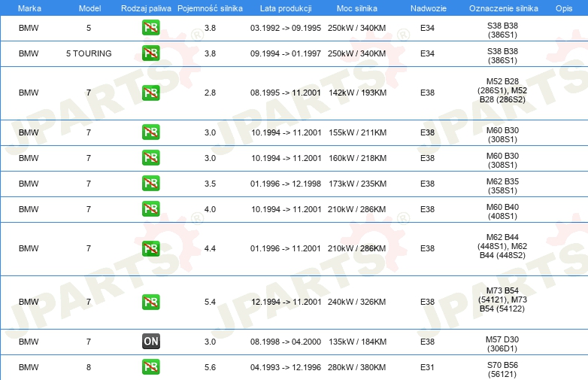The width and height of the screenshot is (588, 380).
Task: Click model 8 cell in last row
Action: (x=89, y=367)
